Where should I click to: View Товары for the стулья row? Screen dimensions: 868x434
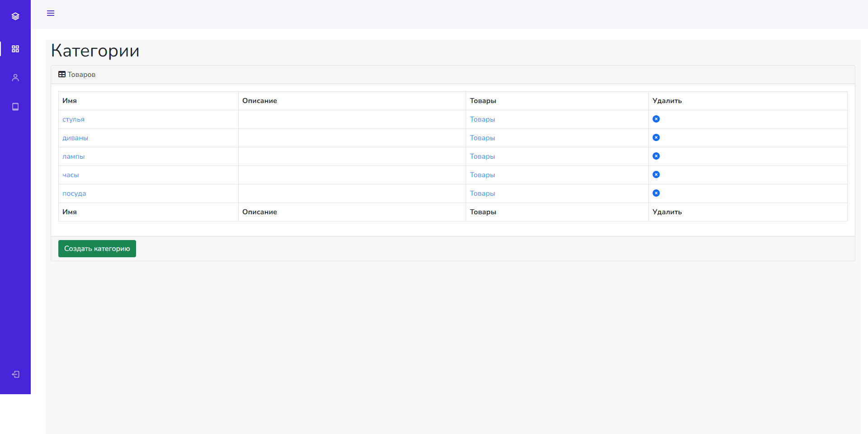[x=482, y=119]
